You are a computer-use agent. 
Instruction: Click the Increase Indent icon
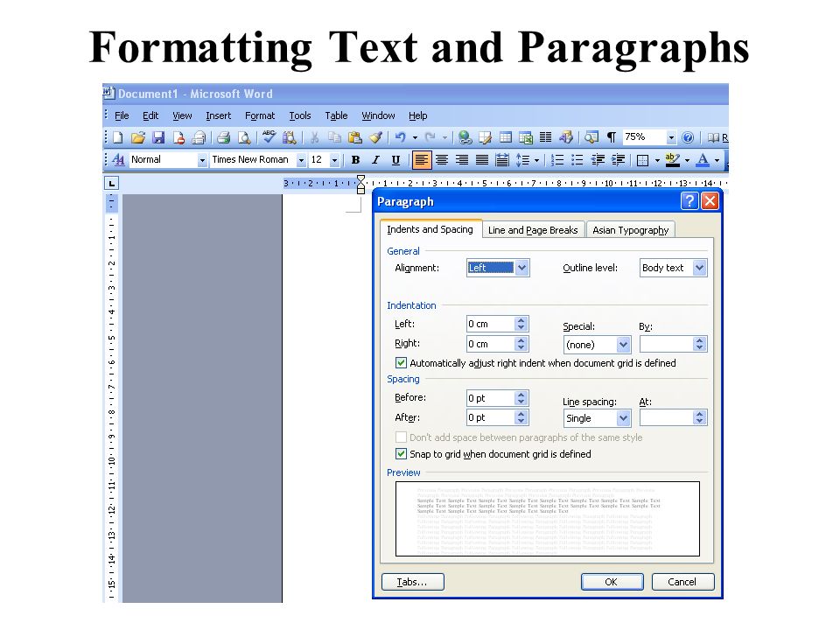tap(618, 159)
